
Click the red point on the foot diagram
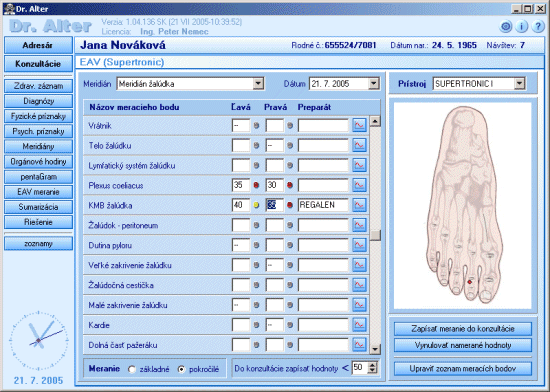coord(470,282)
